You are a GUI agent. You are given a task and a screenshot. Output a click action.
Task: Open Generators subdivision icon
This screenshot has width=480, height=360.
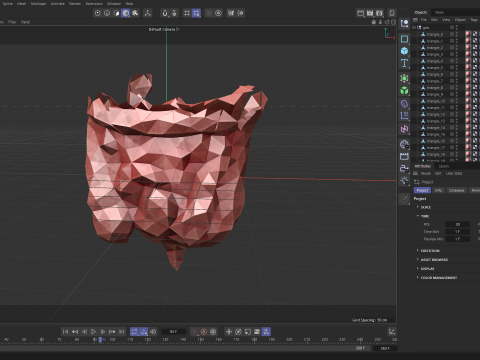[404, 78]
